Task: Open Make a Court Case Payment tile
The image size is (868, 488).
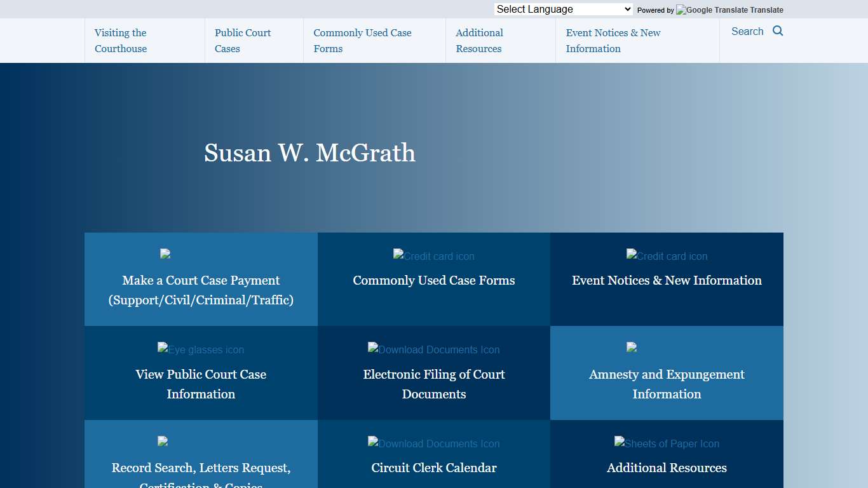Action: pos(201,290)
